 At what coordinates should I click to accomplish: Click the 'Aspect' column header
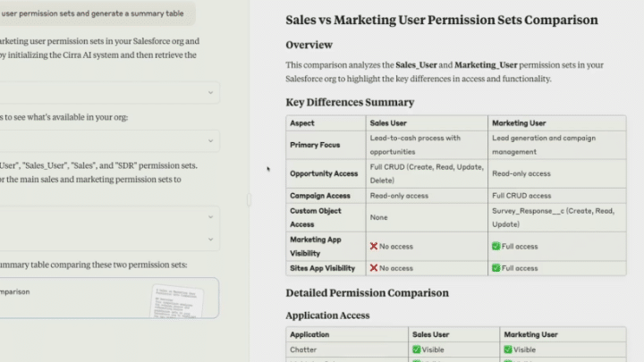(x=302, y=123)
